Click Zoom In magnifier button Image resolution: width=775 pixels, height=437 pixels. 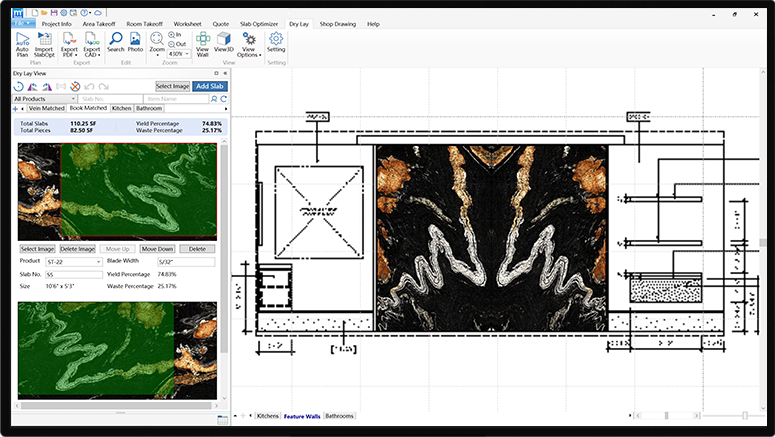tap(173, 35)
